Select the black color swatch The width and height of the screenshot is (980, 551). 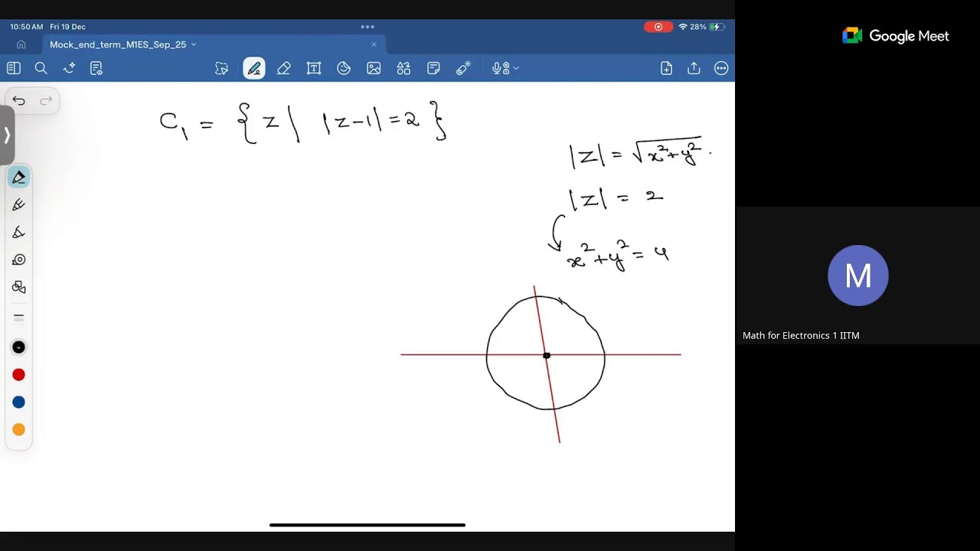(x=18, y=347)
